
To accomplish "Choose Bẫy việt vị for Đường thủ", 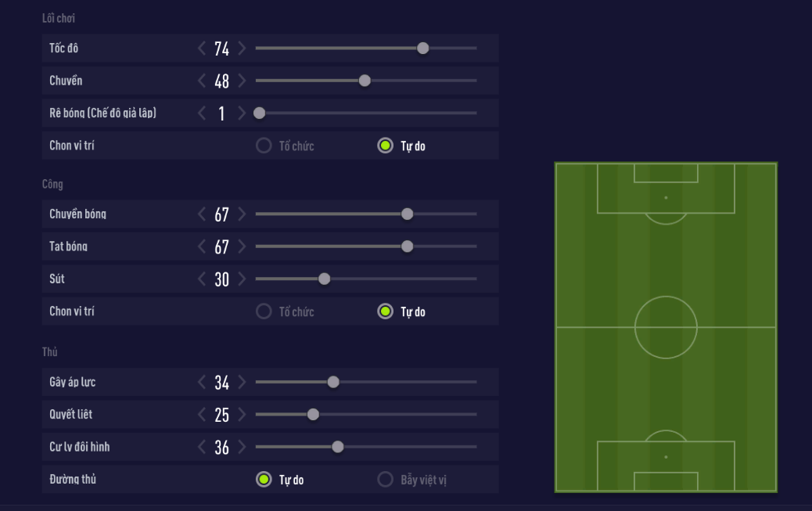I will click(385, 479).
